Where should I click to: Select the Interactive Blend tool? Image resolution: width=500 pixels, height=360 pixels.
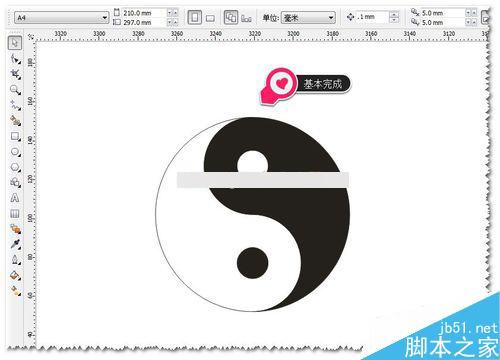[x=15, y=229]
